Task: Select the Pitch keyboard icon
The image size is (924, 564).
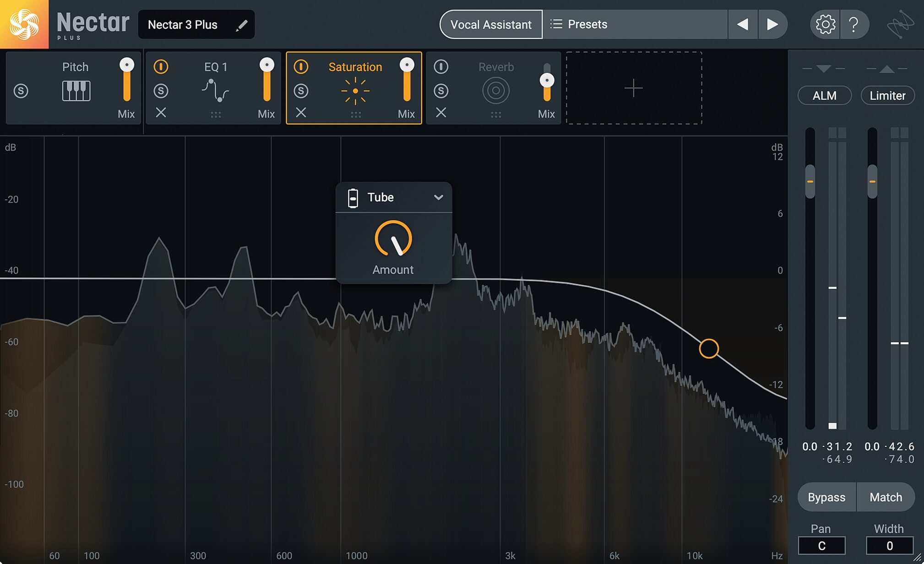Action: (76, 91)
